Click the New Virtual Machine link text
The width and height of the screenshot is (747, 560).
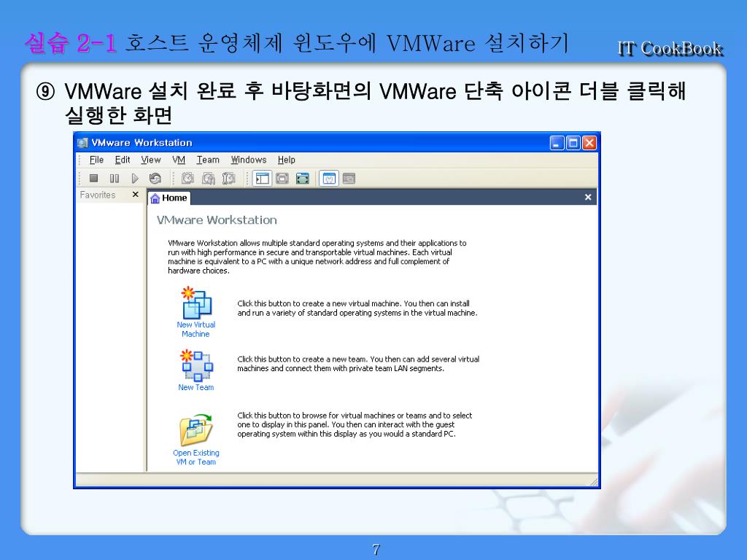click(x=196, y=329)
